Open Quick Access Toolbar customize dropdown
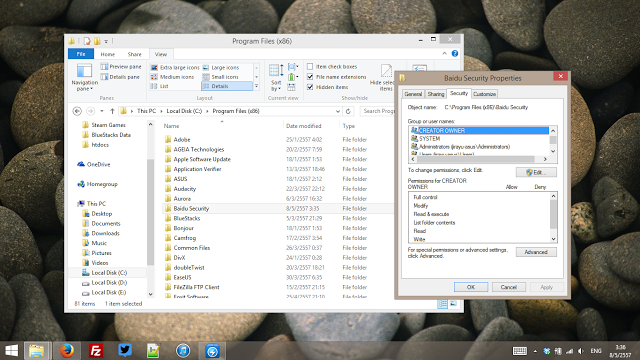The width and height of the screenshot is (640, 360). 106,41
